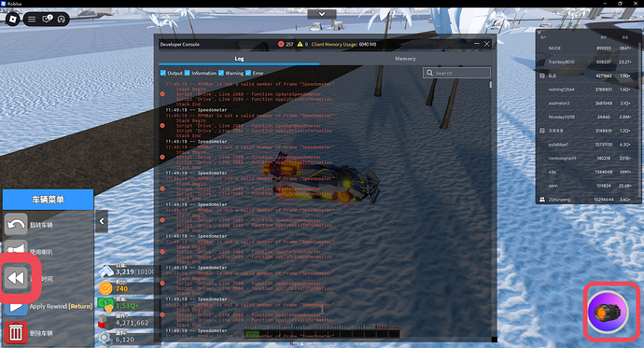Click the gear scrap icon

coord(105,339)
